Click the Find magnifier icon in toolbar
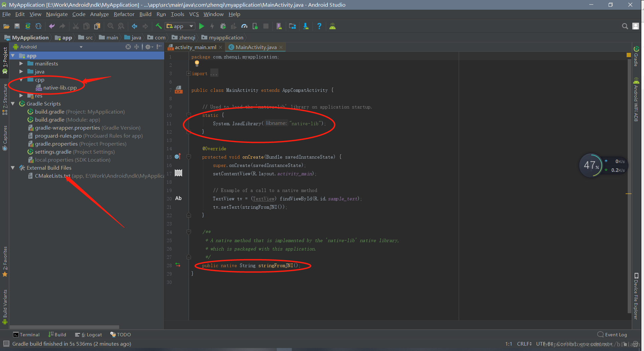644x351 pixels. tap(111, 26)
